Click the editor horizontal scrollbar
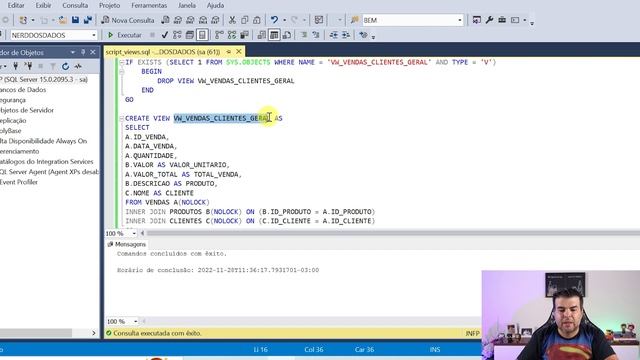The width and height of the screenshot is (640, 360). coord(392,233)
